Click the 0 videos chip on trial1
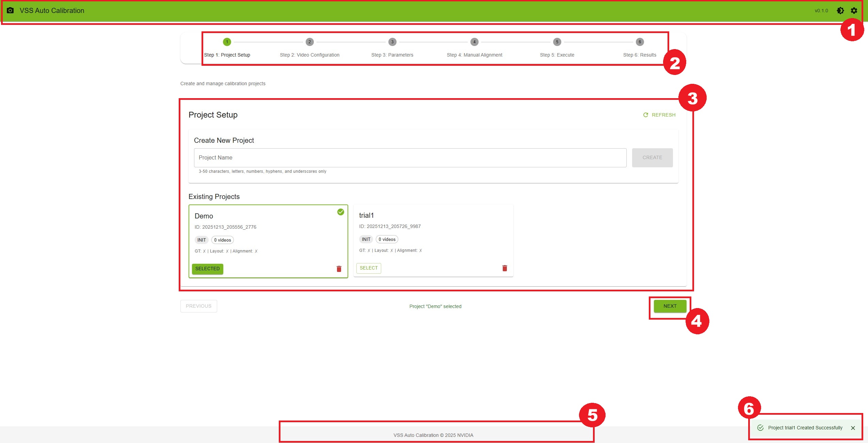The height and width of the screenshot is (443, 868). [x=387, y=240]
